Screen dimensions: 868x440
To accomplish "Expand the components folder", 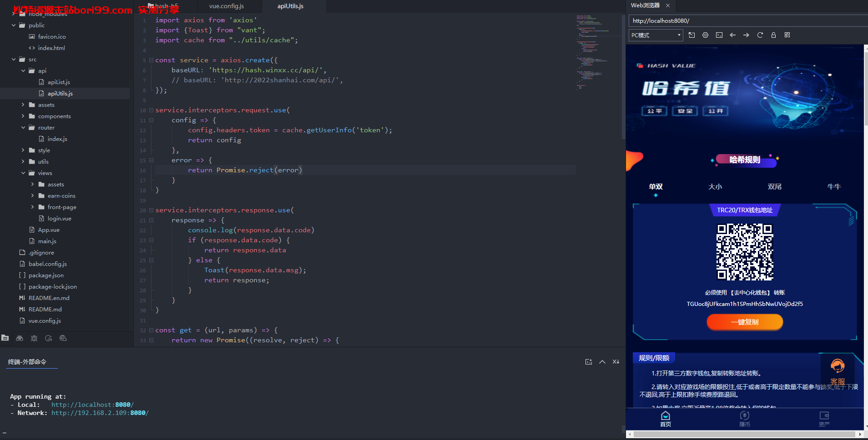I will (23, 116).
